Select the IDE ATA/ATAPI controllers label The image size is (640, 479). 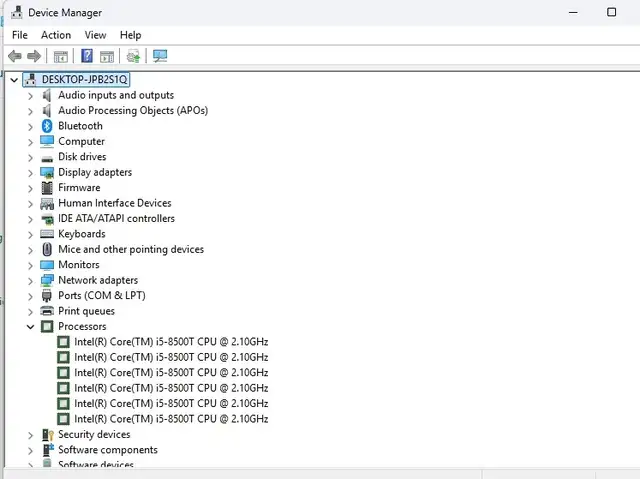pyautogui.click(x=116, y=219)
